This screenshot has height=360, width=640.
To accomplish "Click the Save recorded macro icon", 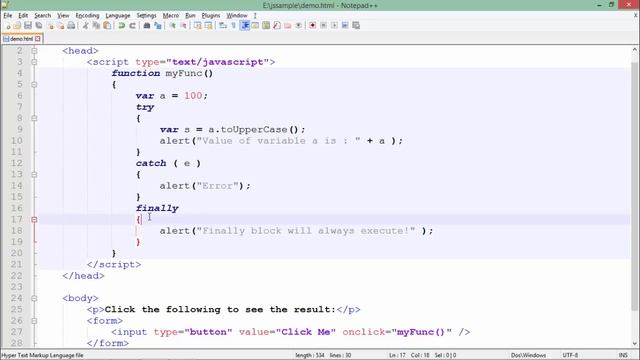I will coord(356,26).
